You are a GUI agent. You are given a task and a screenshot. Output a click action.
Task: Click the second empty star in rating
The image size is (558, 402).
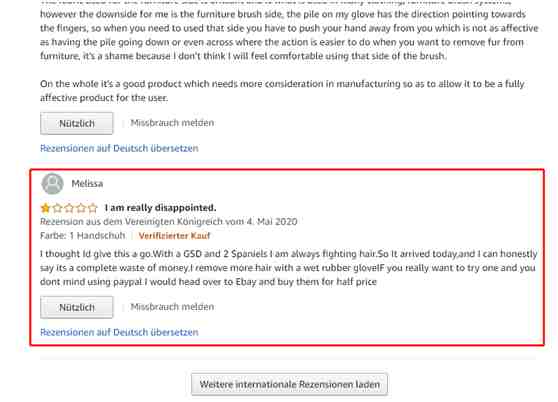click(57, 208)
